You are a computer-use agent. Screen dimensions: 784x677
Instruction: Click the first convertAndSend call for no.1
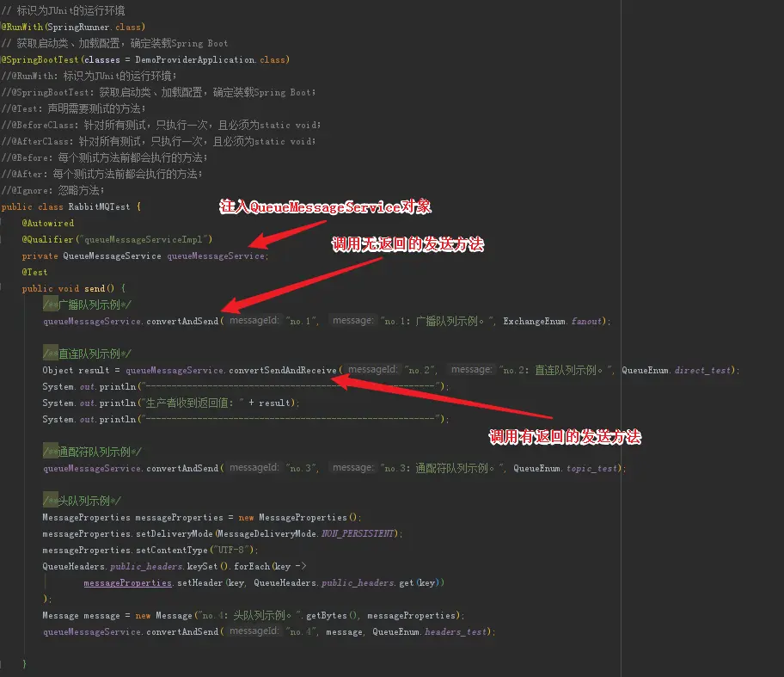click(x=182, y=321)
